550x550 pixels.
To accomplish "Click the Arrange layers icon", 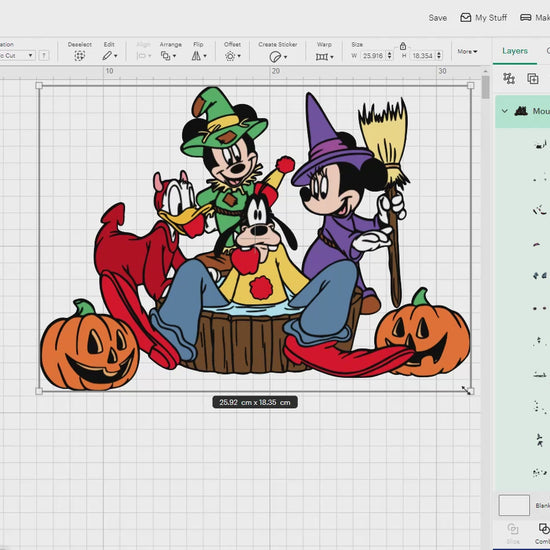I will tap(166, 56).
